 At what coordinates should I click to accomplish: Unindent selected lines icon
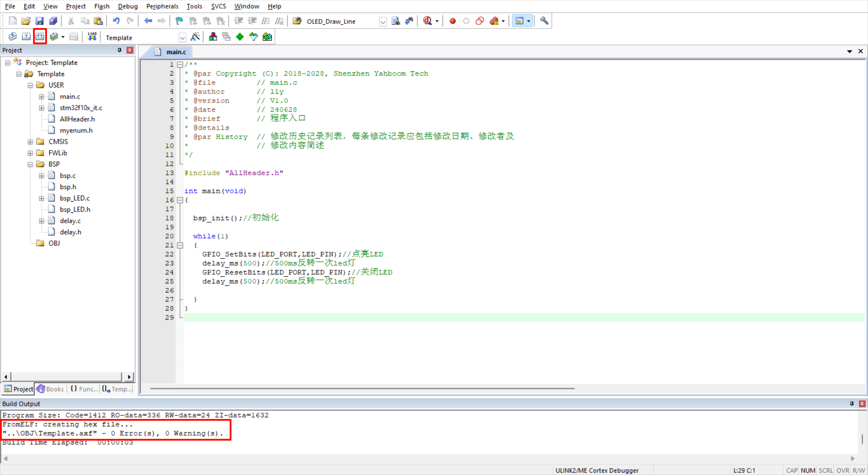click(x=252, y=21)
